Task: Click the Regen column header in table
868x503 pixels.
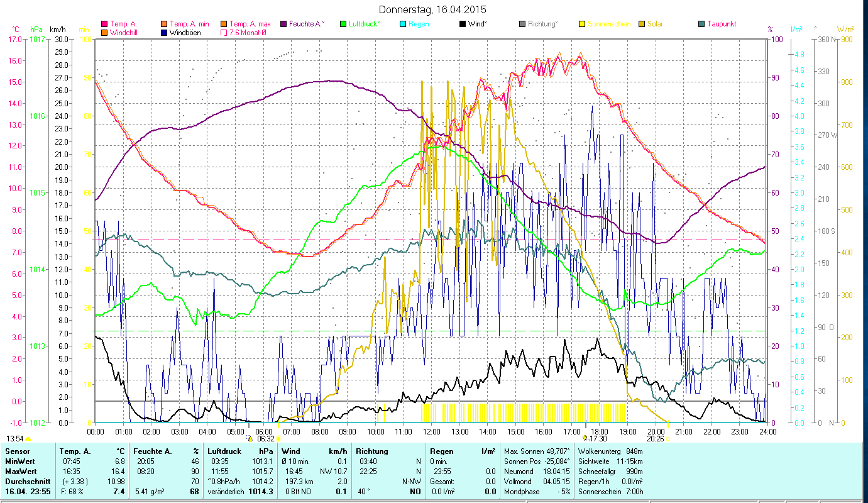Action: (x=441, y=451)
